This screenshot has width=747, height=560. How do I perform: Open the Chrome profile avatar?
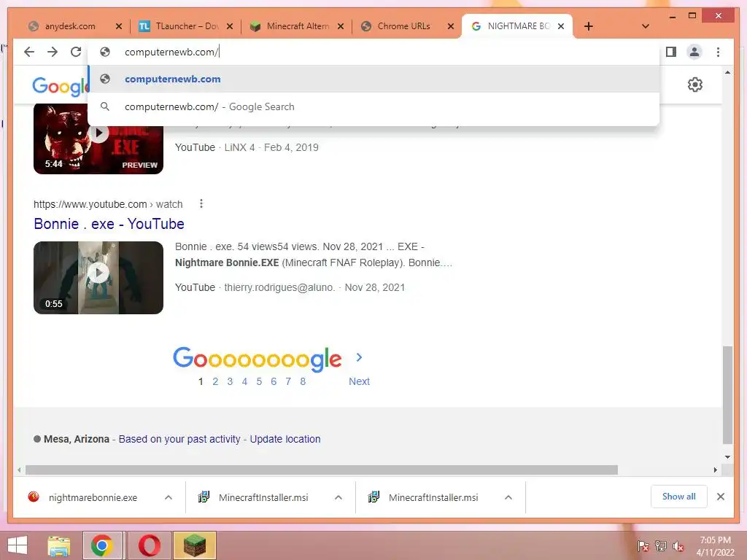click(x=694, y=52)
